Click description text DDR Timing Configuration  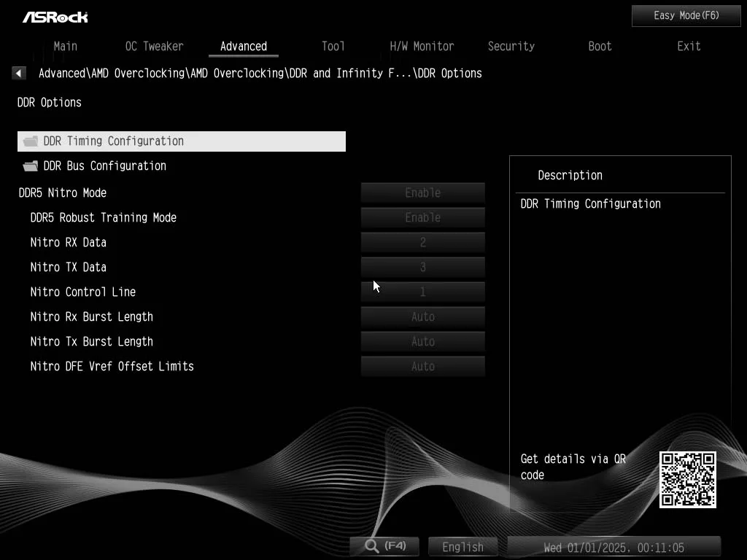[x=590, y=204]
